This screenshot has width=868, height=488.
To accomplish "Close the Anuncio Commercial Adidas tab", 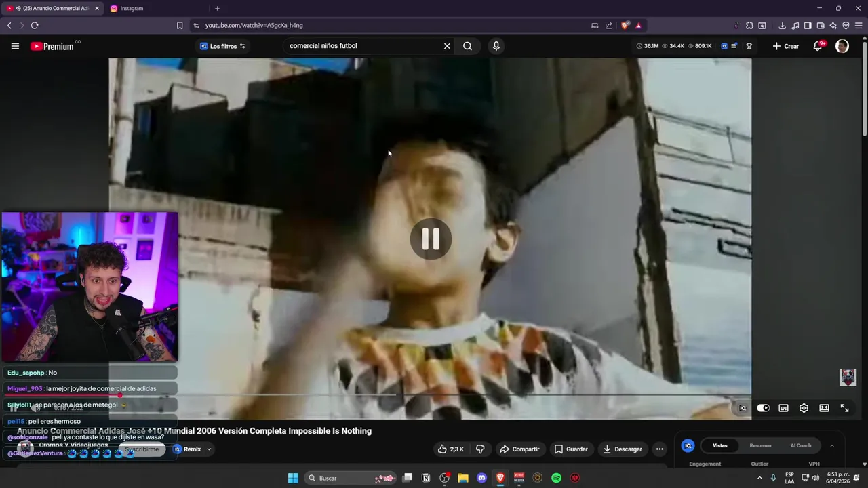I will tap(97, 8).
